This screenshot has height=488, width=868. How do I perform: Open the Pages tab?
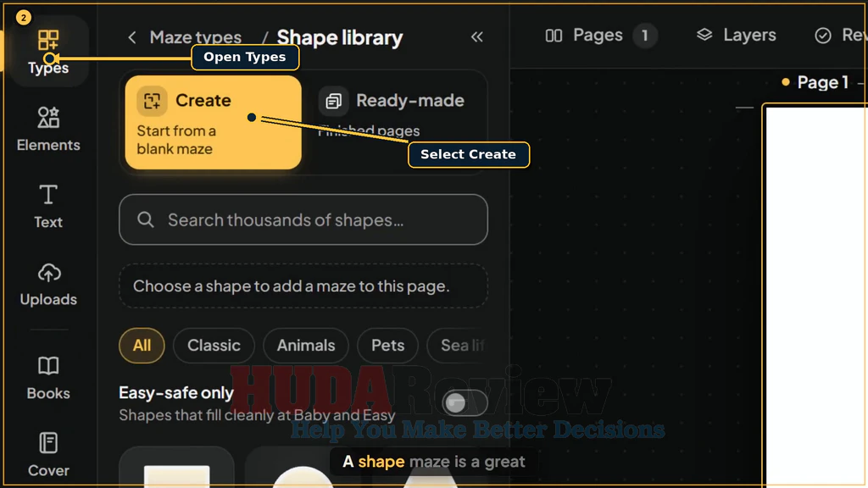point(600,36)
